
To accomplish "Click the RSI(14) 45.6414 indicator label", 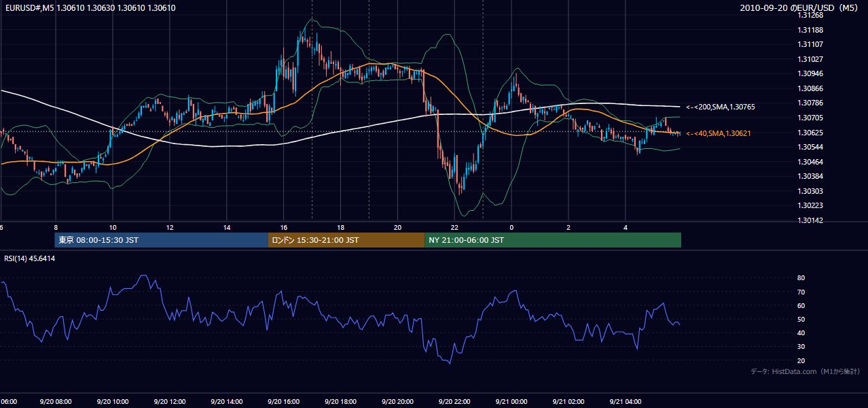I will [x=30, y=258].
